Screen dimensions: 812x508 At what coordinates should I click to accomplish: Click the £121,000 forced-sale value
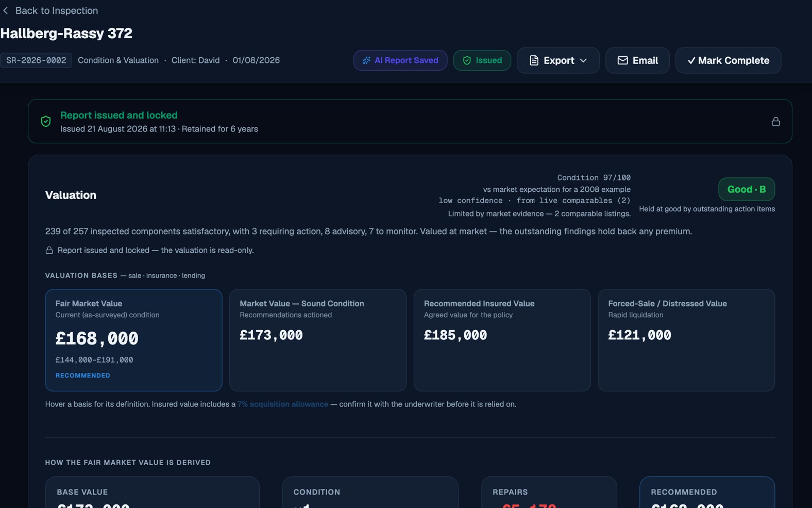(x=639, y=335)
